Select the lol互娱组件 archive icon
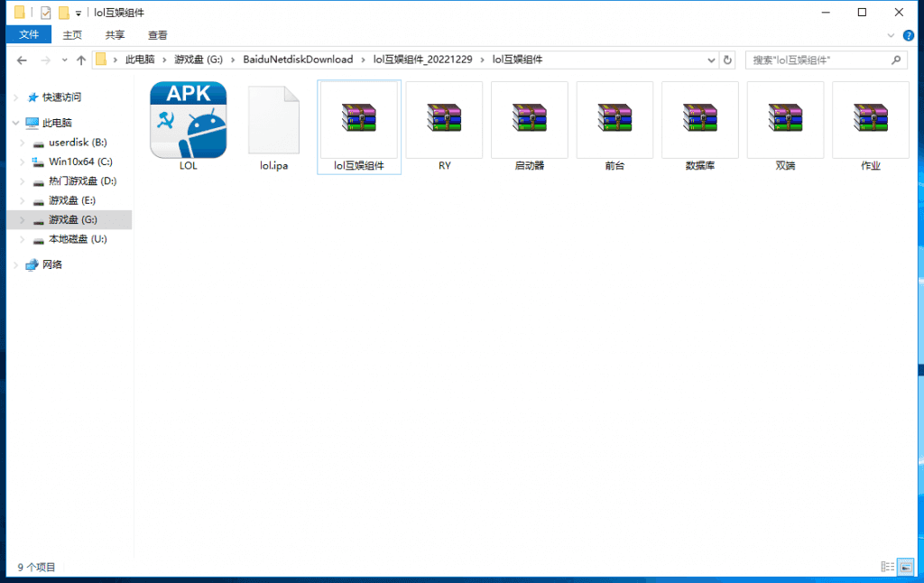Image resolution: width=924 pixels, height=583 pixels. (359, 118)
